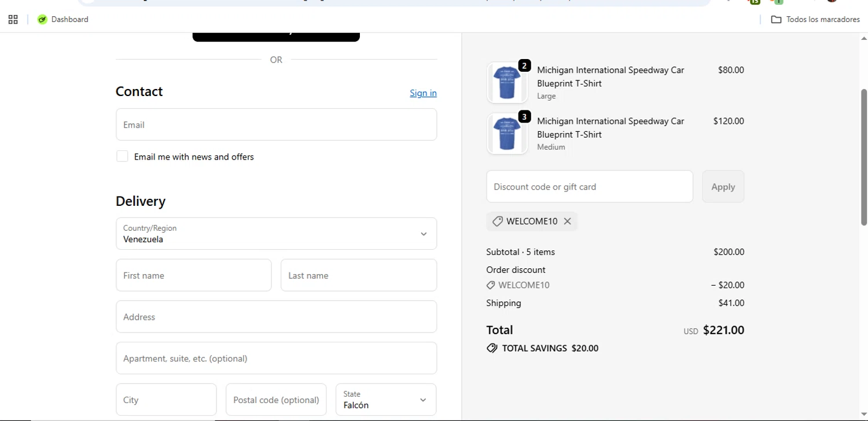This screenshot has height=421, width=868.
Task: Open the Dashboard bookmark
Action: pyautogui.click(x=63, y=20)
